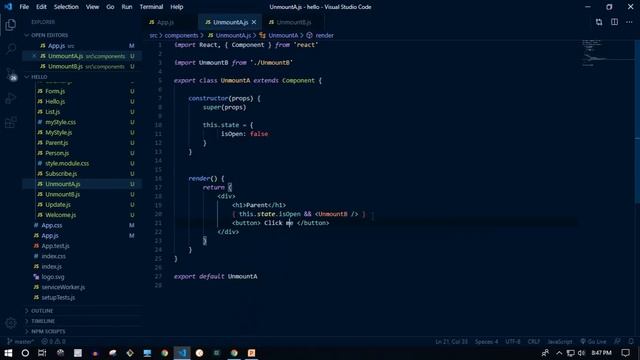The image size is (640, 360).
Task: Split the editor to the right
Action: [614, 22]
